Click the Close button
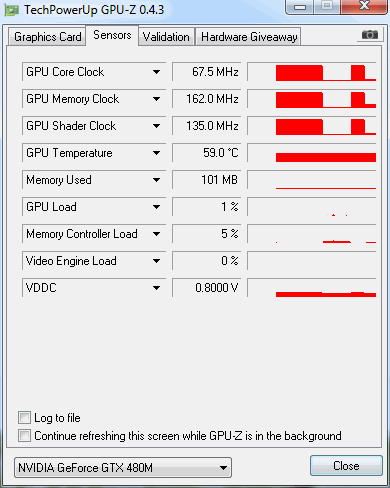Image resolution: width=390 pixels, height=488 pixels. 346,465
